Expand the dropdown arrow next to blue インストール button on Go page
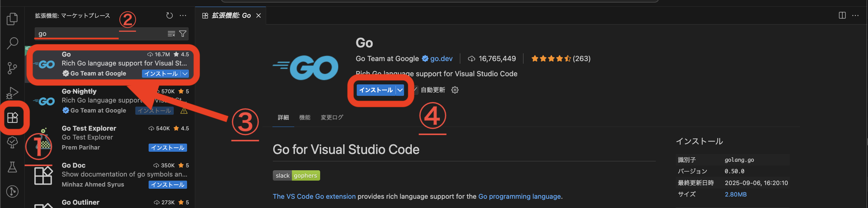Screen dimensions: 868x208 (x=400, y=90)
